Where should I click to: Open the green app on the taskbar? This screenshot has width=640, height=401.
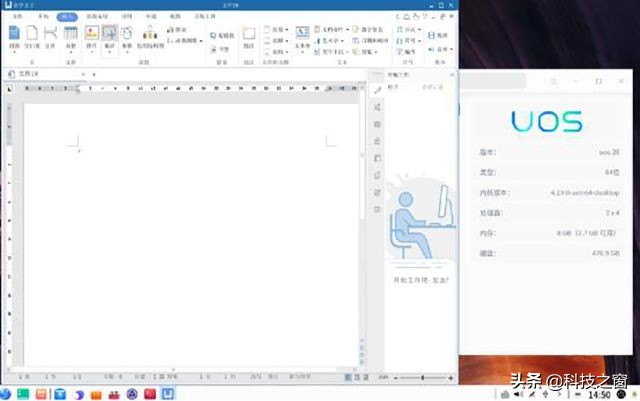tap(23, 394)
